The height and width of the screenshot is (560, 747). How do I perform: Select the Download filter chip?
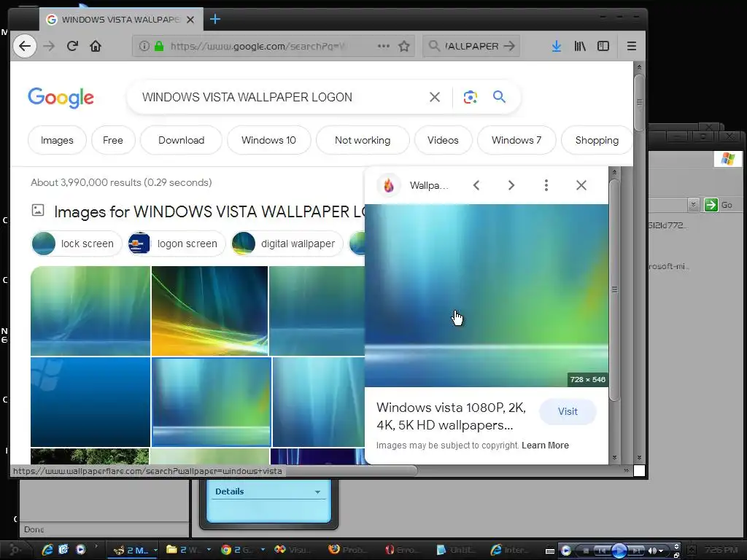(181, 140)
